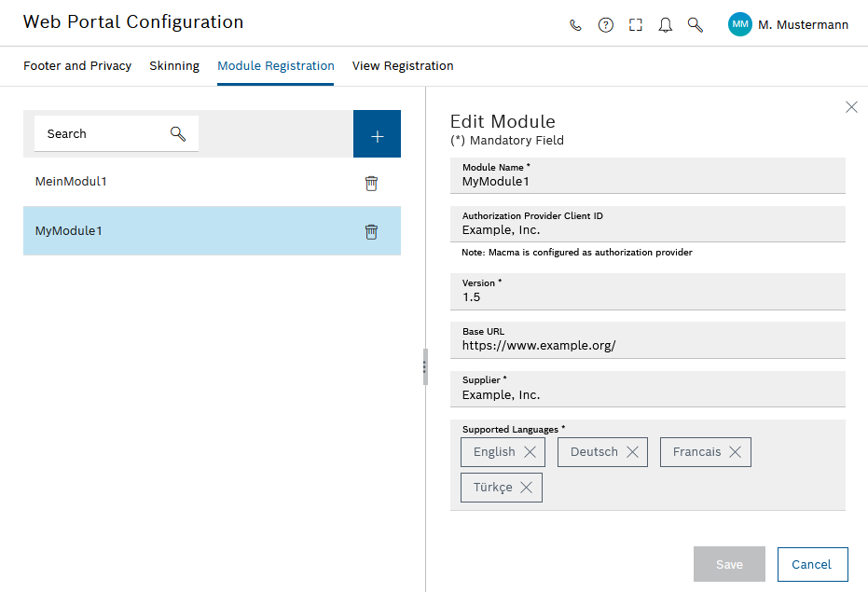Click the search magnifier in the header
This screenshot has width=868, height=592.
coord(695,25)
